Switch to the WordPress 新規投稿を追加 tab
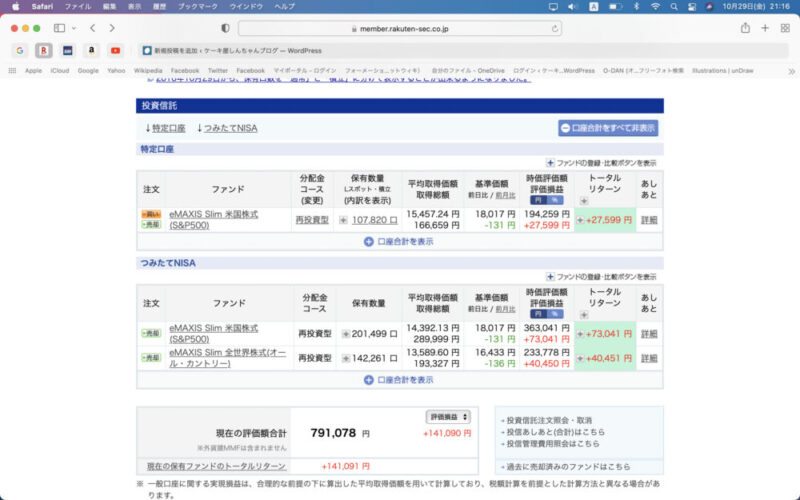 coord(463,51)
